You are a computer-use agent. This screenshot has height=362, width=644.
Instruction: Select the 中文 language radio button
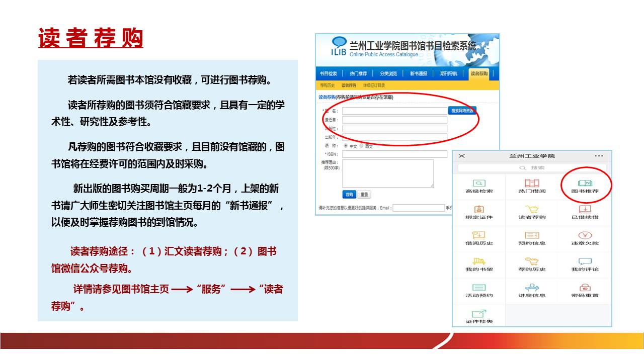[346, 146]
